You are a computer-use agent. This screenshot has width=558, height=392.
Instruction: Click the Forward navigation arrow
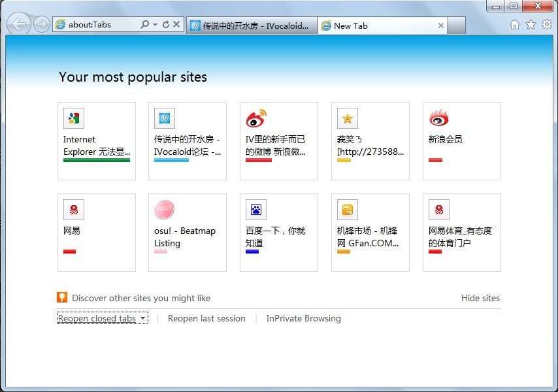click(x=42, y=25)
